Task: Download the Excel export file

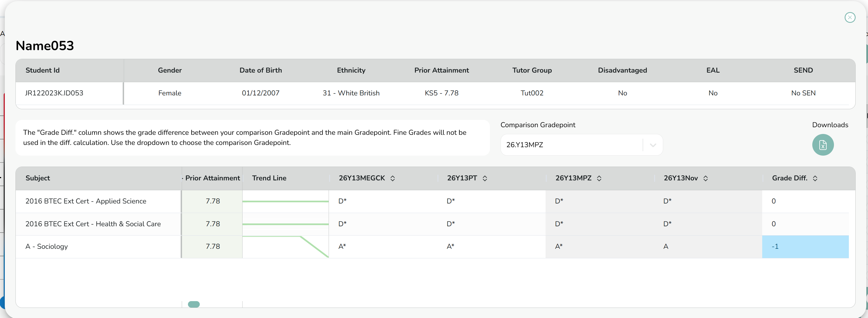Action: click(822, 145)
